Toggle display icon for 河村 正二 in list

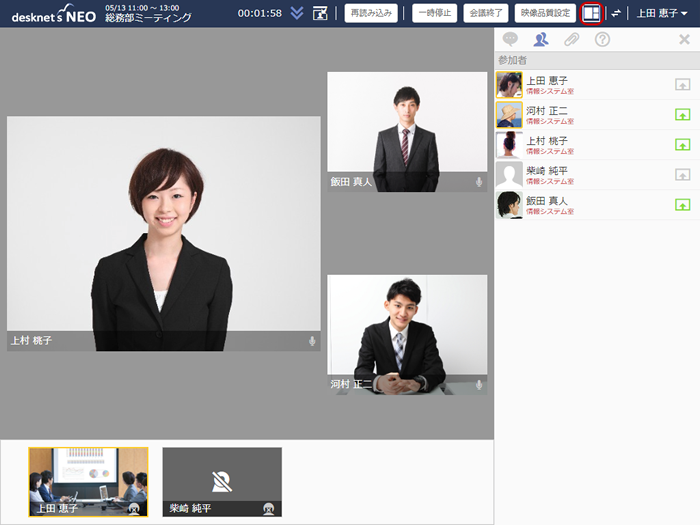683,115
